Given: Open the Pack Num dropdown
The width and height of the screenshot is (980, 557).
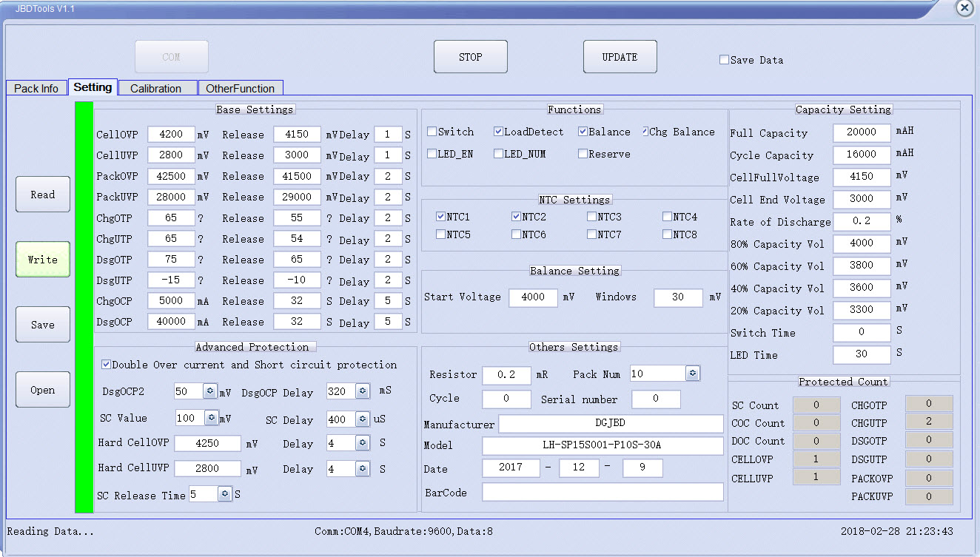Looking at the screenshot, I should [x=693, y=374].
